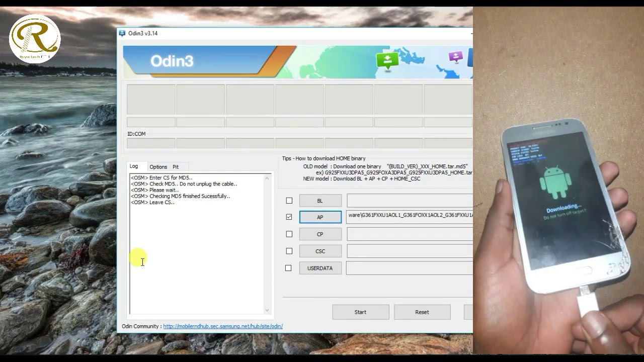Click the CSC file path field
This screenshot has height=362, width=644.
point(410,251)
